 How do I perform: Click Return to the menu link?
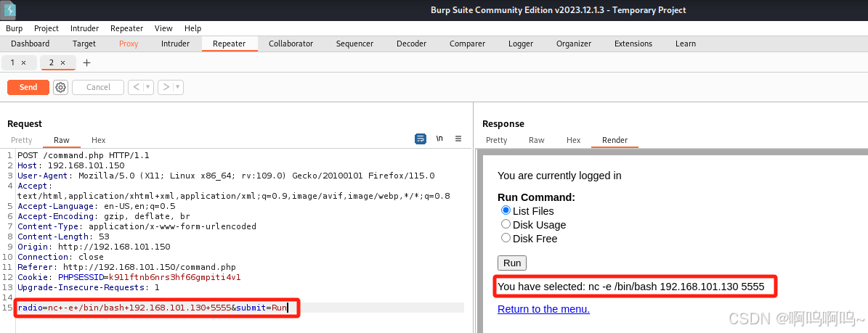pyautogui.click(x=543, y=308)
